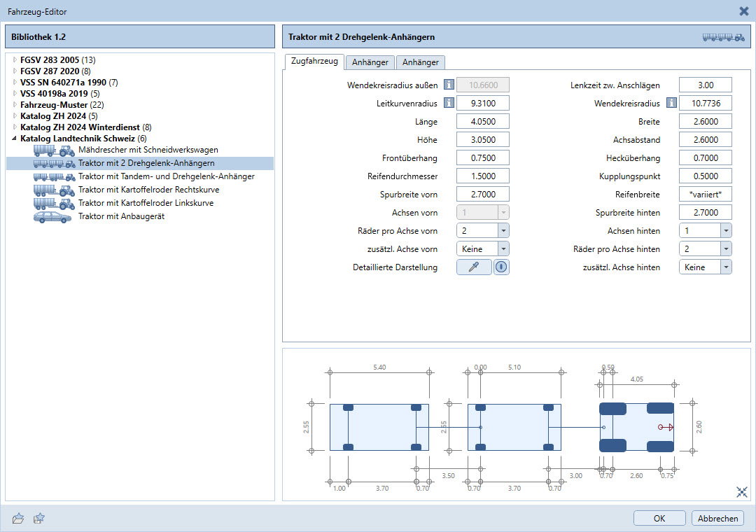The width and height of the screenshot is (756, 532).
Task: Open zusätzl. Achse hinten dropdown
Action: [x=725, y=267]
